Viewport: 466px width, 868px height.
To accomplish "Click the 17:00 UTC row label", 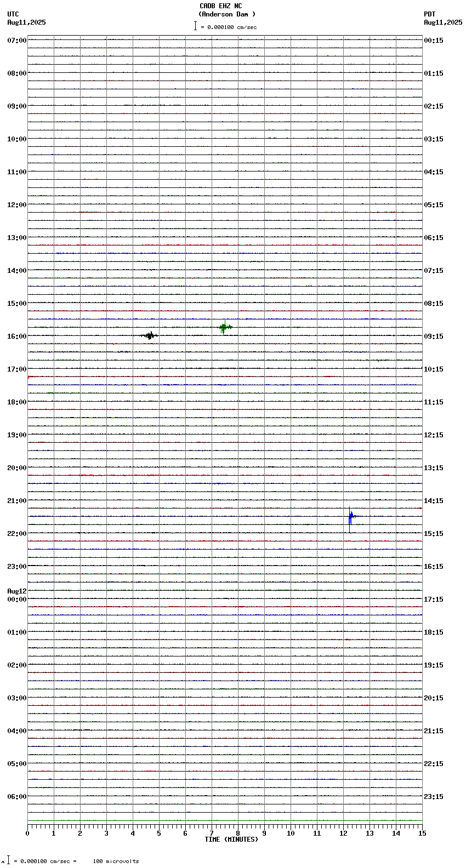I will point(17,369).
